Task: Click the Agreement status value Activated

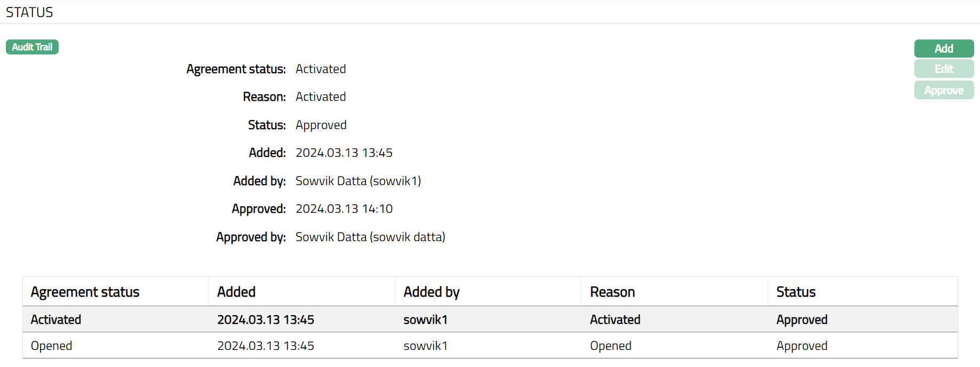Action: click(x=321, y=69)
